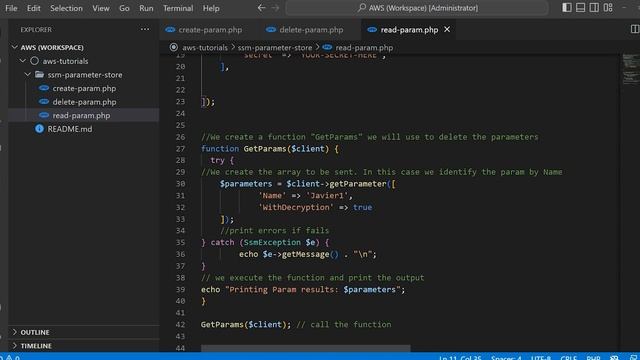Go forward with the right arrow

click(276, 8)
